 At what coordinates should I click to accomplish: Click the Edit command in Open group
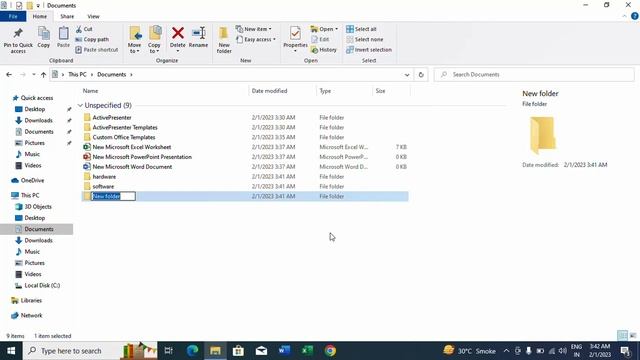(x=320, y=40)
